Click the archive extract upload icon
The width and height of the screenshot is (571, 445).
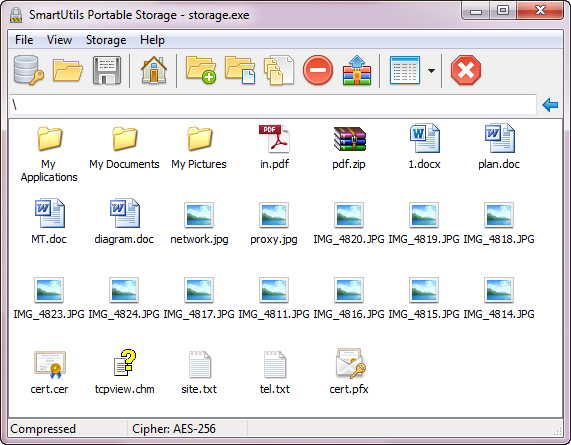(x=357, y=70)
